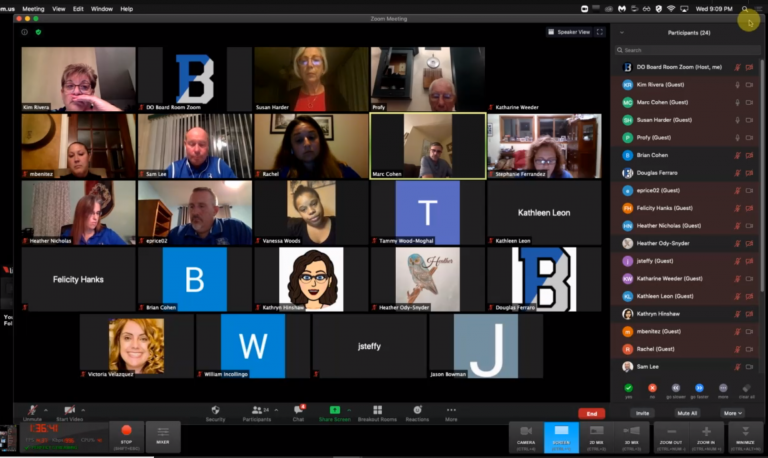Image resolution: width=768 pixels, height=458 pixels.
Task: Click the clock showing Wed 9:09 PM
Action: [x=714, y=9]
